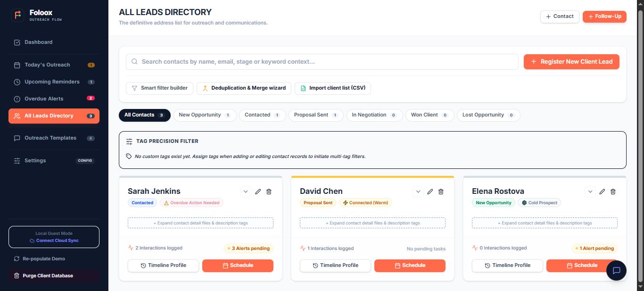644x291 pixels.
Task: Select Lost Opportunity tab
Action: 488,115
